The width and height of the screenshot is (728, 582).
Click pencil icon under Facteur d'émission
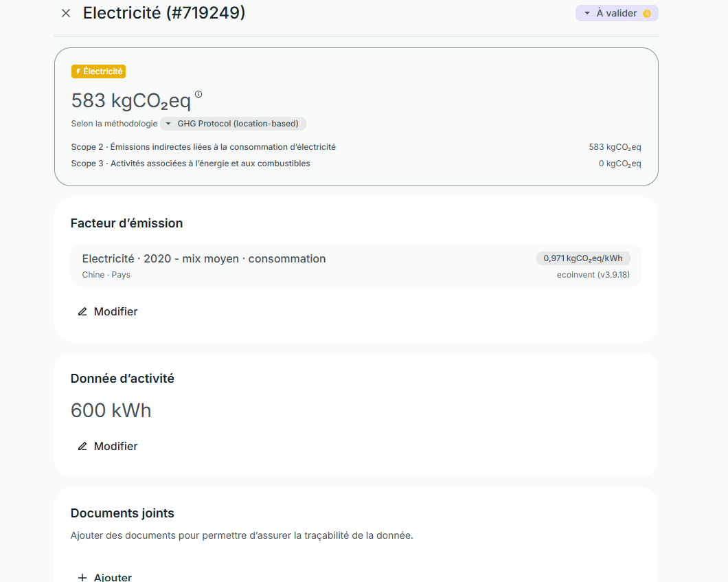82,312
